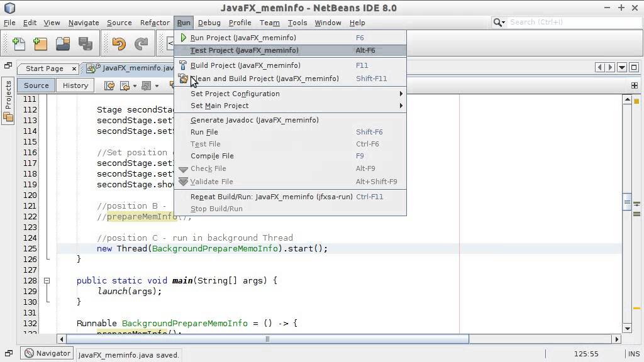
Task: Open dropdown arrow next to Back icon
Action: 135,85
